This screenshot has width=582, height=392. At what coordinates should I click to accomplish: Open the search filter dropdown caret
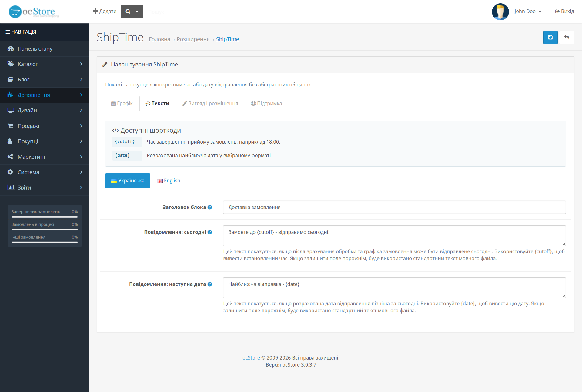point(137,12)
